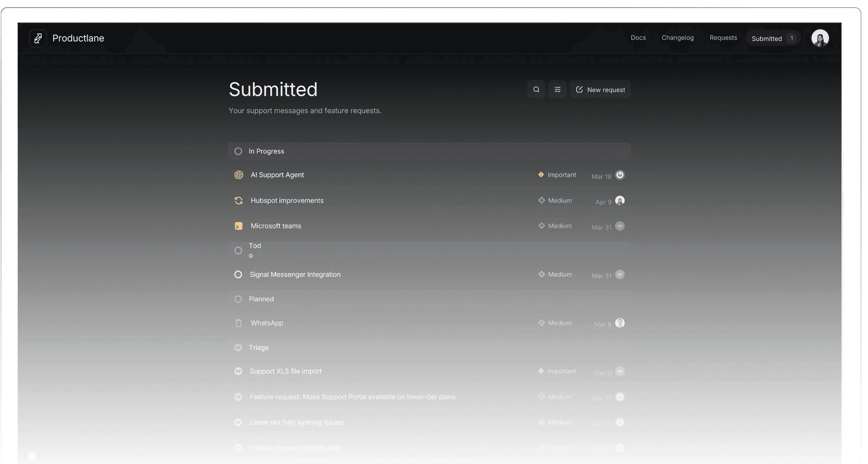Toggle the status circle beside Signal Messenger Integration
868x464 pixels.
point(238,275)
